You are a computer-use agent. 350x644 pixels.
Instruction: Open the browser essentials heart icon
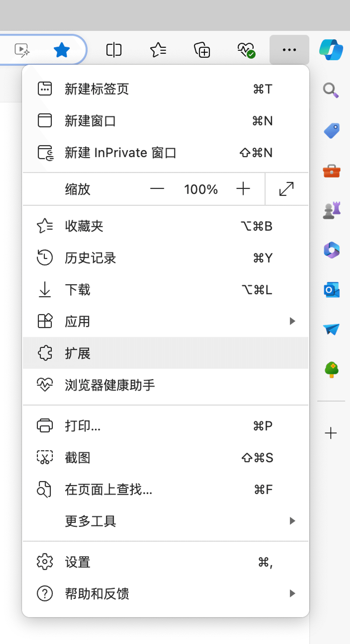tap(246, 50)
